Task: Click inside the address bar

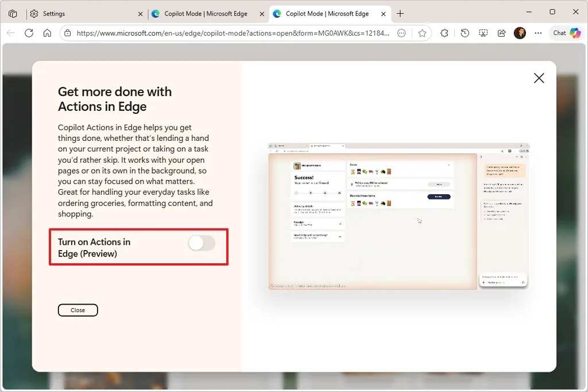Action: (230, 33)
